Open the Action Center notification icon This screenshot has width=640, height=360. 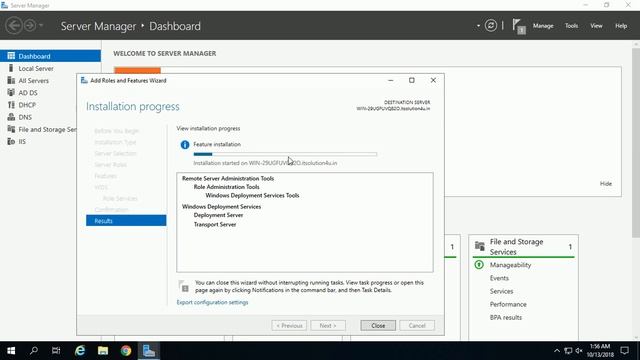[x=624, y=351]
